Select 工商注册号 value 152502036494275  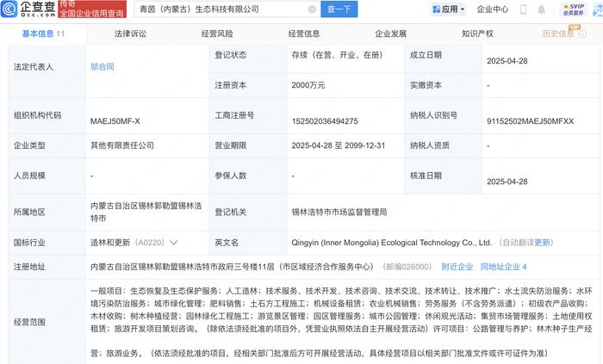click(x=325, y=121)
